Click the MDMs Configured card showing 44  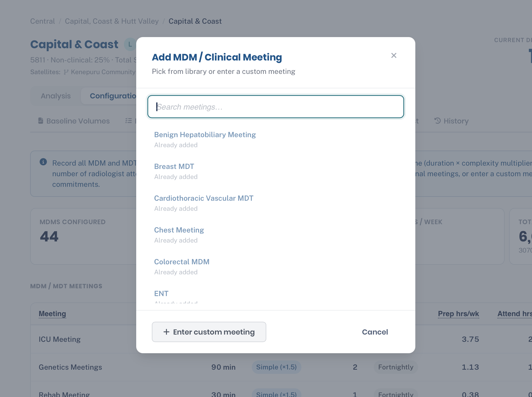point(83,236)
